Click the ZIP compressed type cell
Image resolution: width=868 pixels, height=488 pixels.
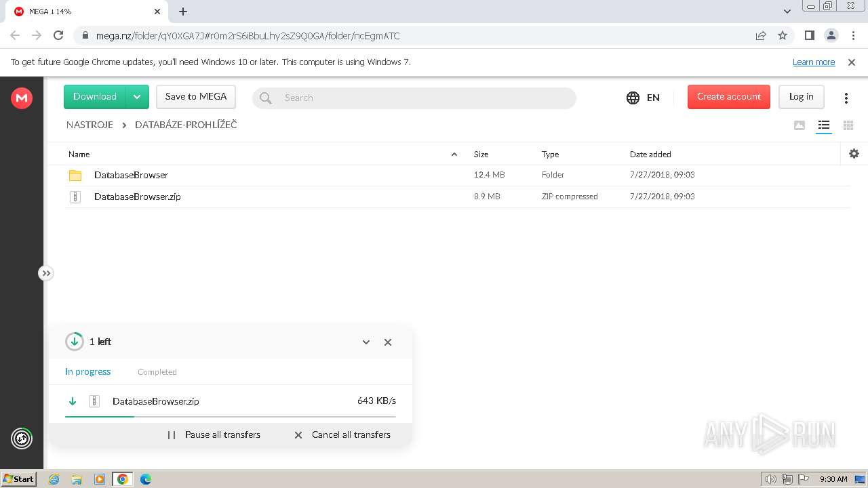tap(570, 197)
